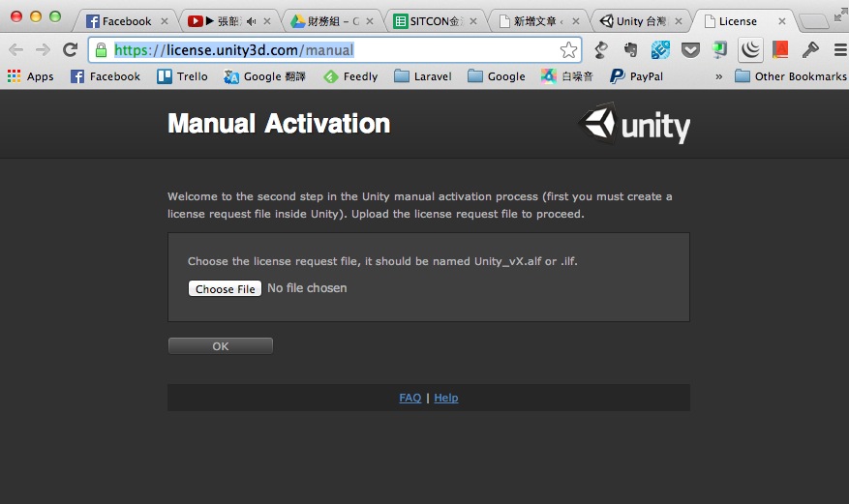Click the green SSL padlock icon
Image resolution: width=849 pixels, height=504 pixels.
101,50
